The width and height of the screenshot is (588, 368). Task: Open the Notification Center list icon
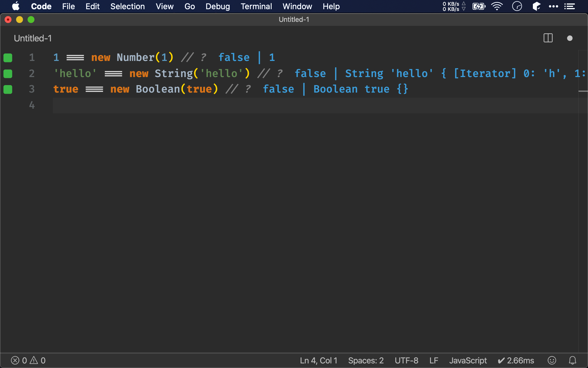570,6
